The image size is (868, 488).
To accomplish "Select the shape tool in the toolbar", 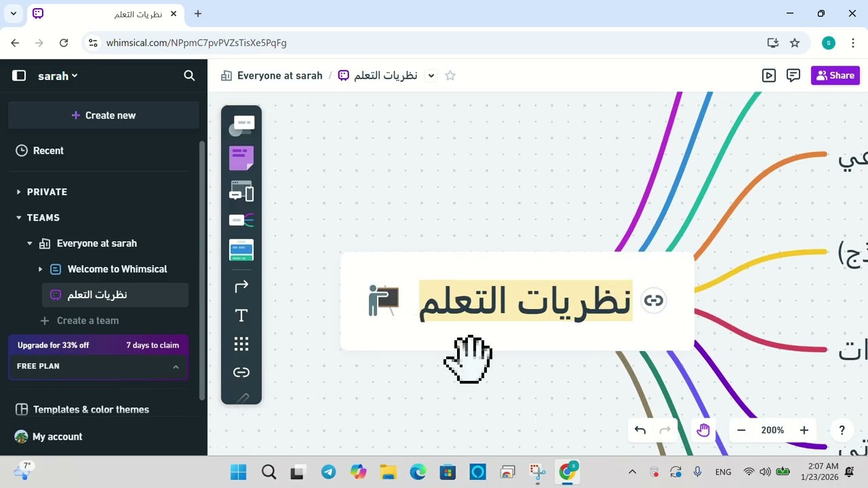I will tap(241, 125).
